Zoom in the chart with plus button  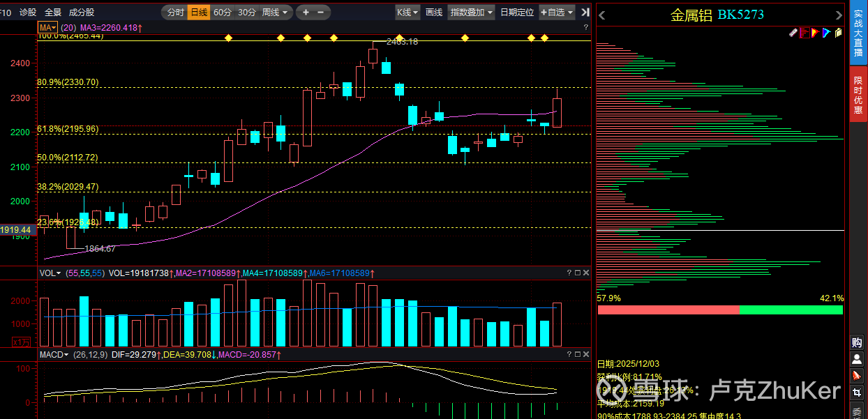pos(305,13)
